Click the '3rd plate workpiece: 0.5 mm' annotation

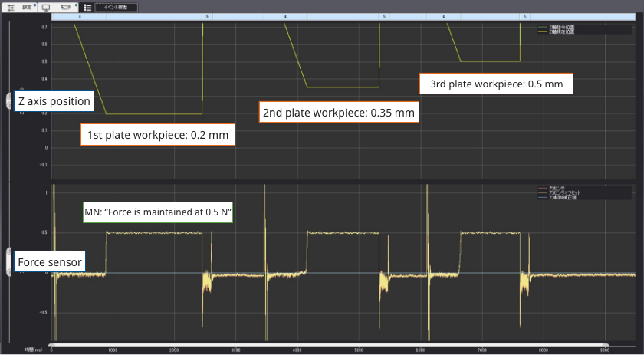click(x=496, y=83)
